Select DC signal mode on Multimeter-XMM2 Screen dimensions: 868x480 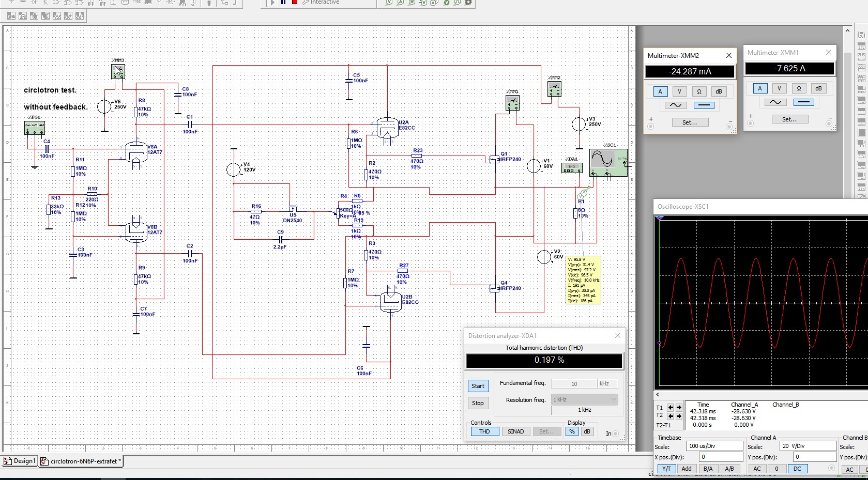coord(704,105)
